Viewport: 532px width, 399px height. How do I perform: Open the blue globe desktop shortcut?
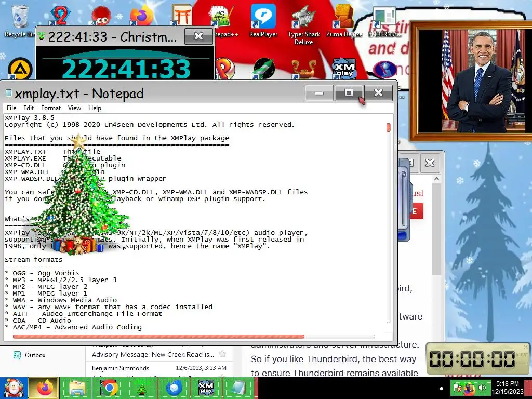385,70
